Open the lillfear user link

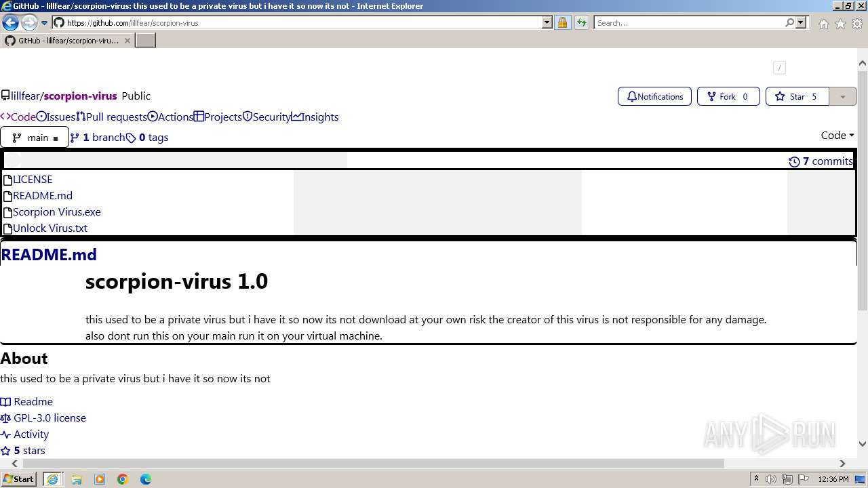(x=25, y=96)
